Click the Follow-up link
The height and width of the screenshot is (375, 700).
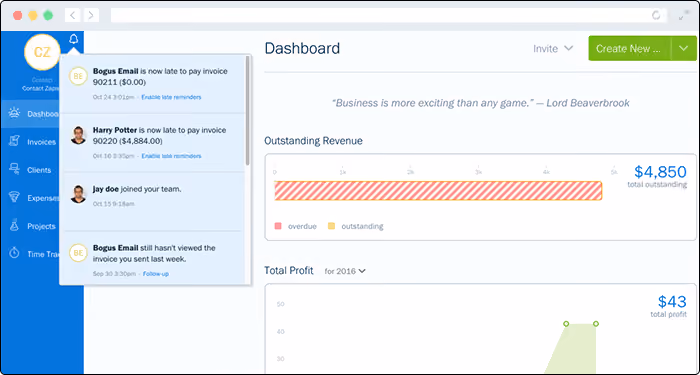[x=156, y=274]
